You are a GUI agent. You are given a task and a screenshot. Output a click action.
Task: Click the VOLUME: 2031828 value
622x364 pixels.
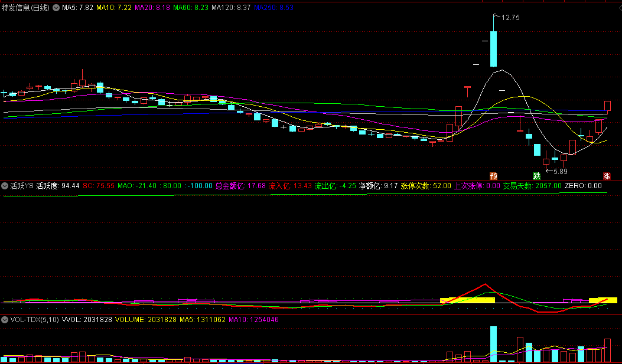tap(145, 320)
